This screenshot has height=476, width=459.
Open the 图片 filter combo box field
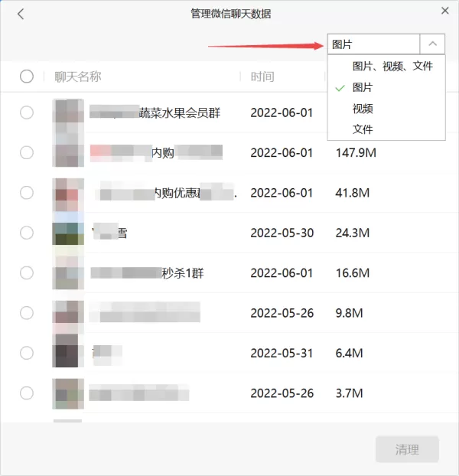tap(373, 44)
